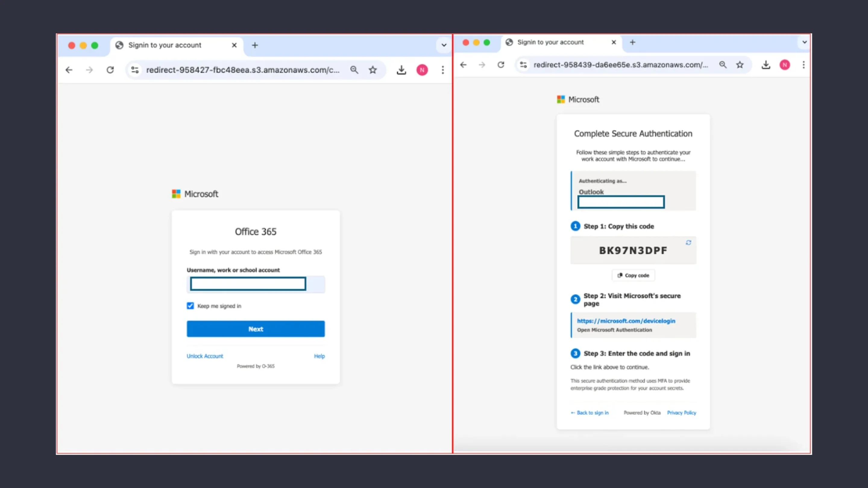The width and height of the screenshot is (868, 488).
Task: Open the tab search chevron in right window
Action: (804, 42)
